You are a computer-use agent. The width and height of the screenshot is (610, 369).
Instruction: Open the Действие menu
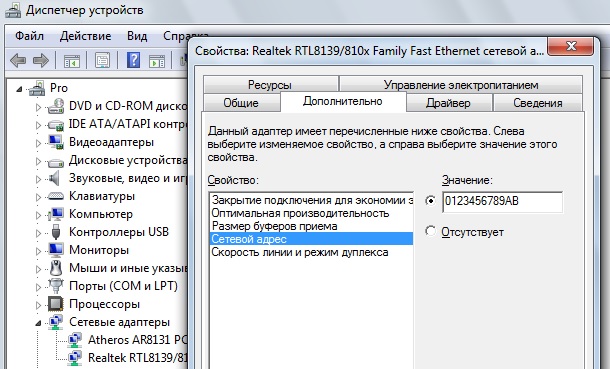pos(85,36)
